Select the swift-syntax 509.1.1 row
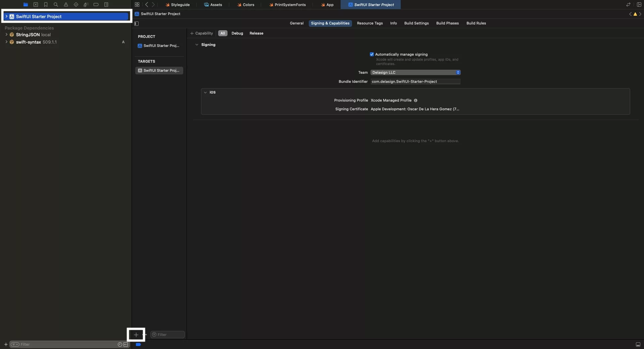Viewport: 644px width, 349px height. 66,42
